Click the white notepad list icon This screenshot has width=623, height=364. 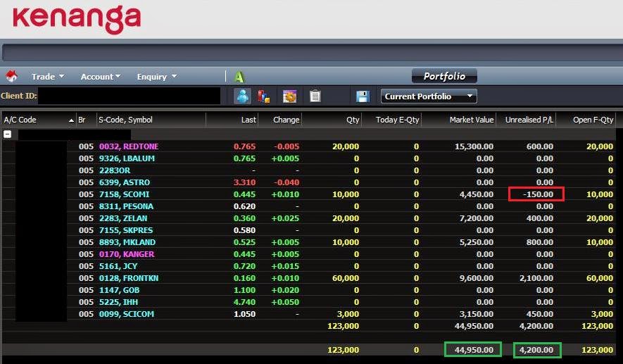tap(315, 96)
